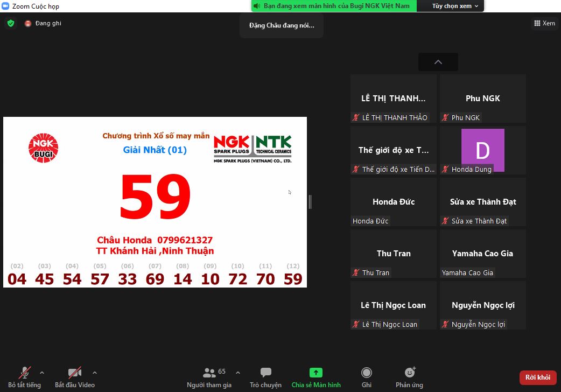Click the red Đang ghi recording indicator
561x392 pixels.
tap(28, 24)
